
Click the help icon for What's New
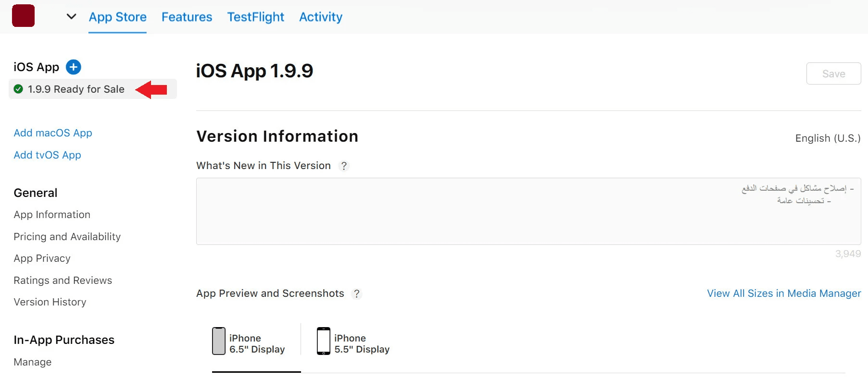coord(344,166)
